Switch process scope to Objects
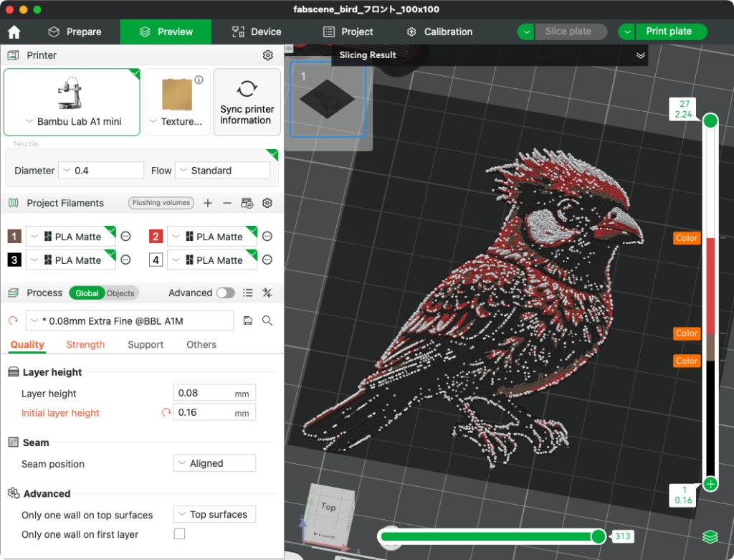Screen dimensions: 734x560 120,293
